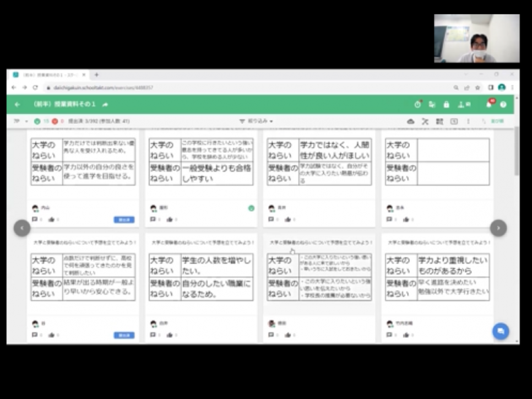Go to next page with right arrow
Viewport: 532px width, 399px height.
(498, 228)
